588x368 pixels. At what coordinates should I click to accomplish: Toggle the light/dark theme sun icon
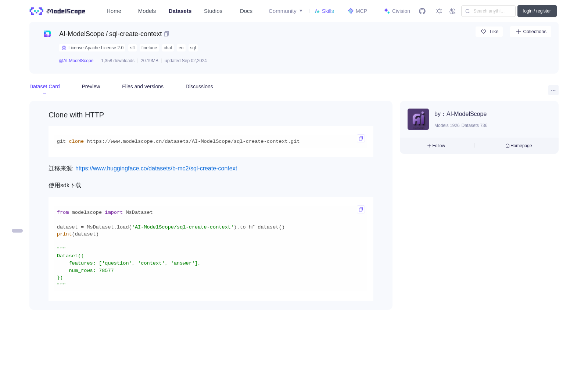pyautogui.click(x=439, y=11)
